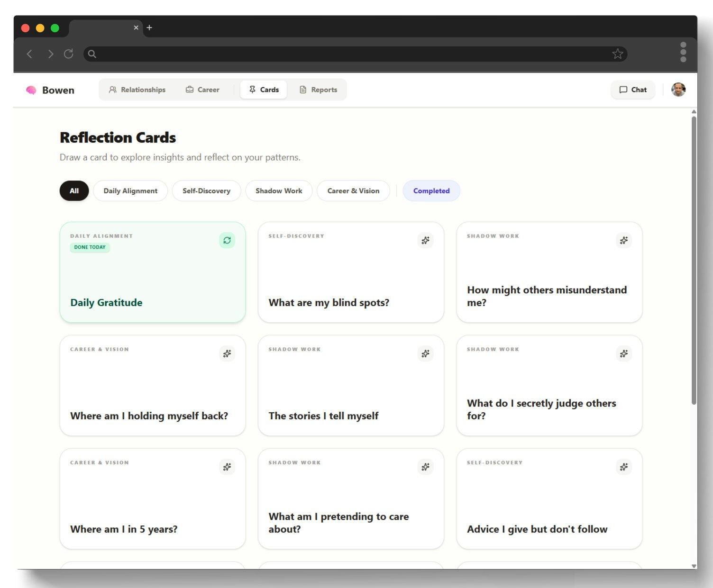Click the All filter pill
The image size is (713, 588).
(x=73, y=190)
